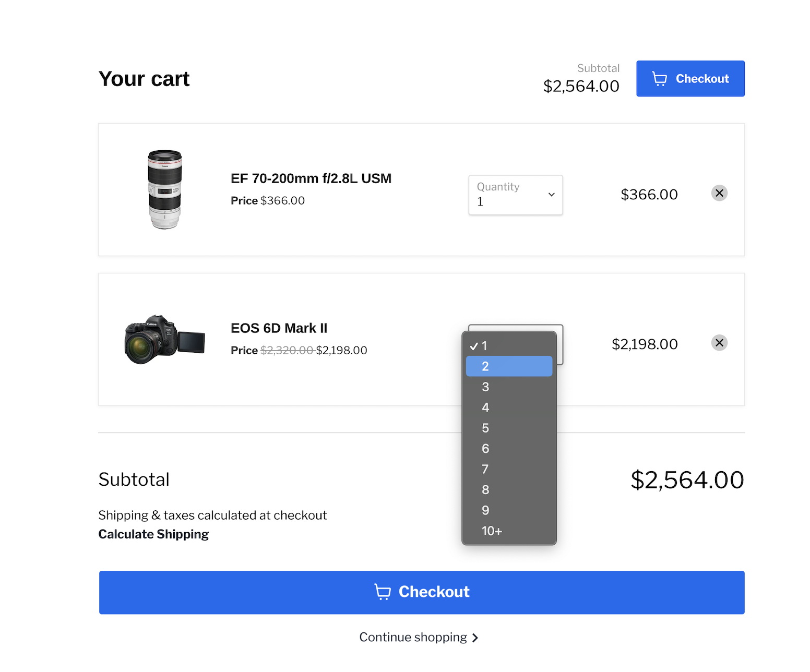Choose quantity 4 from the list

click(509, 407)
